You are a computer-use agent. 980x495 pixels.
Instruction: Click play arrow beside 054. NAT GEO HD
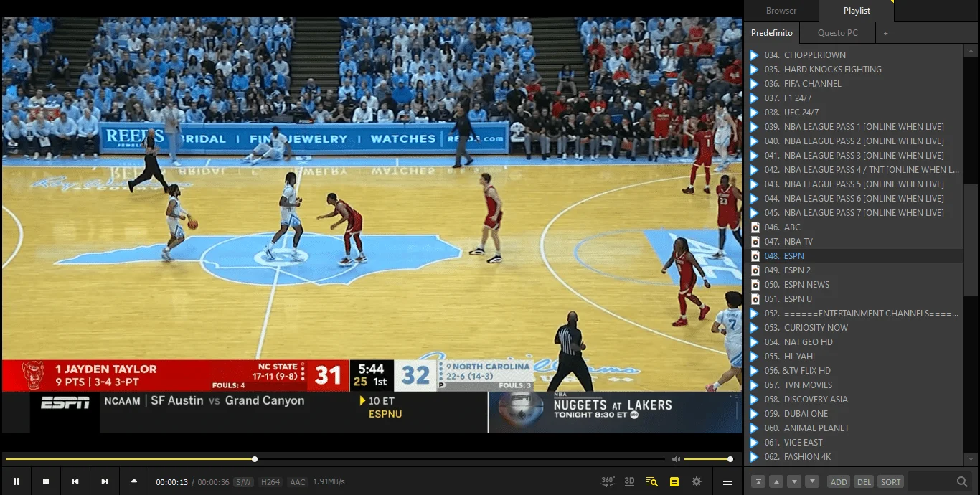tap(754, 342)
